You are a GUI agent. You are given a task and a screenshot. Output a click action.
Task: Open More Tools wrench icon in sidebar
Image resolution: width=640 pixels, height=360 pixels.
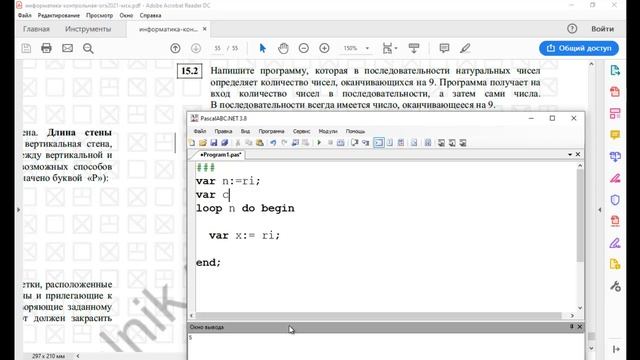[x=615, y=286]
